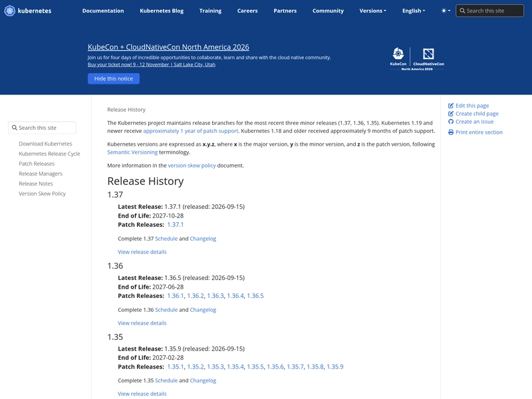This screenshot has height=399, width=532.
Task: Click Create an issue link
Action: point(474,122)
